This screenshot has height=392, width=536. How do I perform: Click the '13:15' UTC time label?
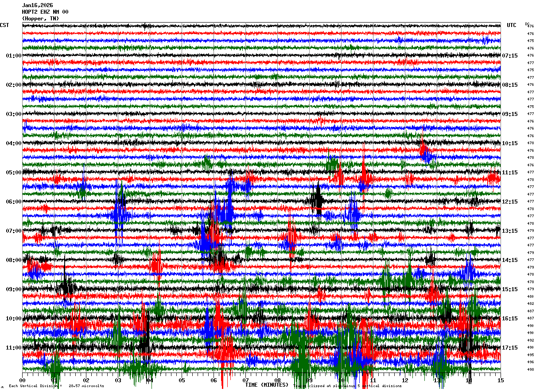coord(510,231)
